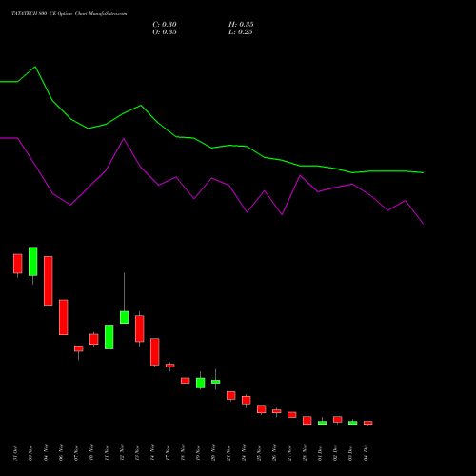Click the low value L: 0.25
This screenshot has height=476, width=476.
click(x=241, y=32)
